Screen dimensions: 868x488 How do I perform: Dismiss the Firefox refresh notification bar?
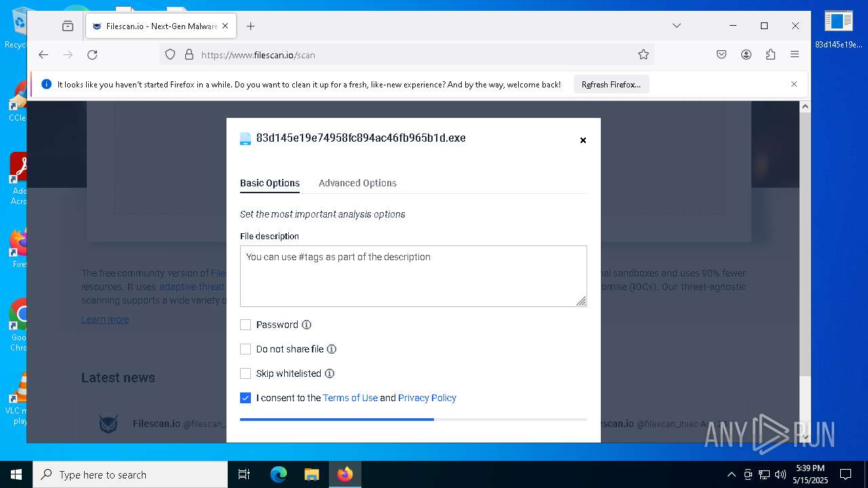point(794,84)
